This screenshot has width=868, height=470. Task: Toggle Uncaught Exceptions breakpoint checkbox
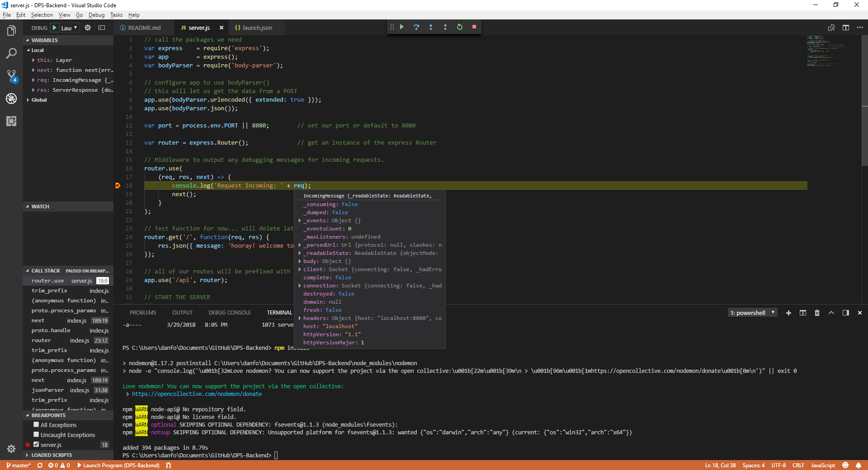coord(36,434)
